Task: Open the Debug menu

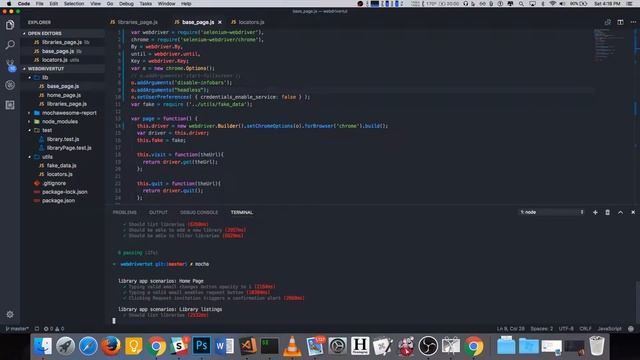Action: click(126, 4)
